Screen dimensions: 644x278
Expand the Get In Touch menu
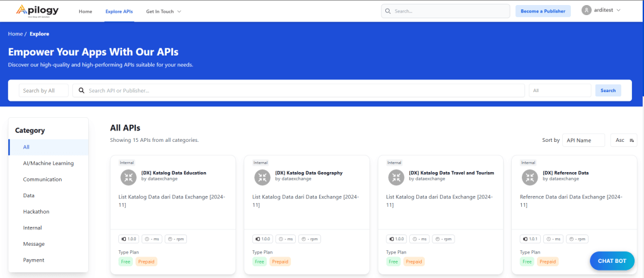(163, 11)
